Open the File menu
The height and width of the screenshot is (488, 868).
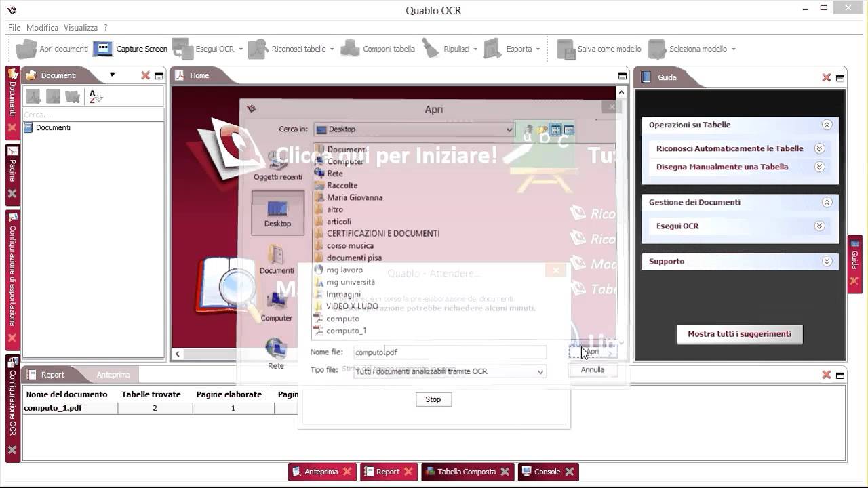coord(14,28)
